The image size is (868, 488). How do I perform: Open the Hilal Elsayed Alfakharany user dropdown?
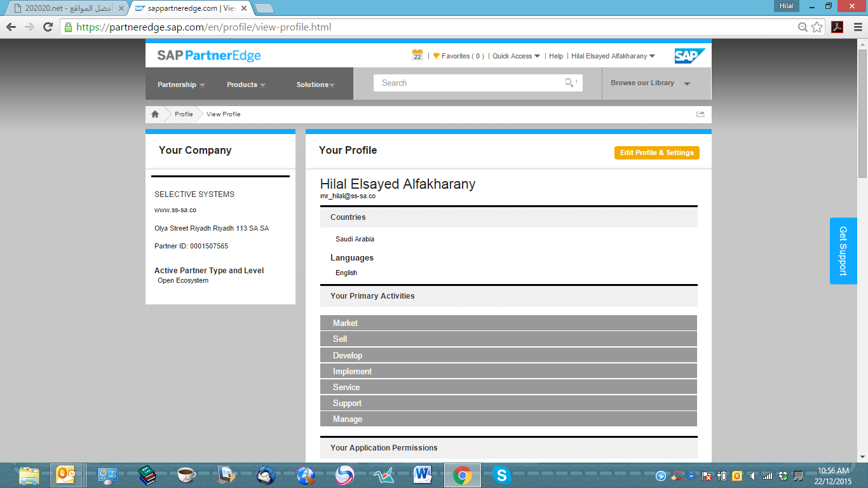(613, 56)
